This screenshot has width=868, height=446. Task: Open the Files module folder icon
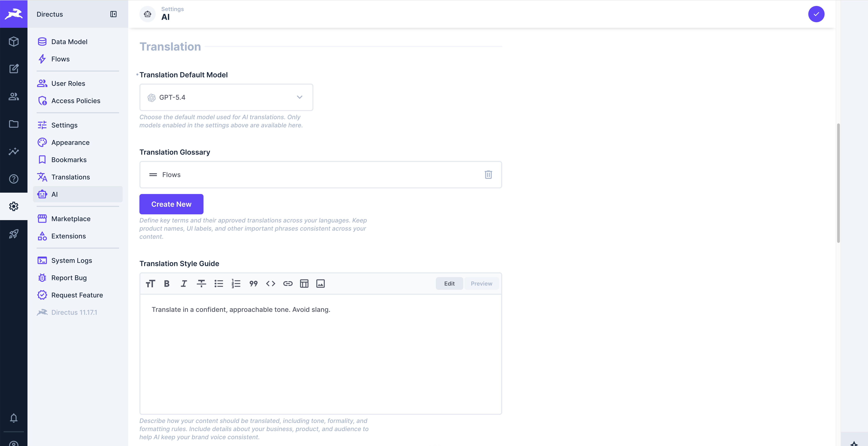coord(13,124)
